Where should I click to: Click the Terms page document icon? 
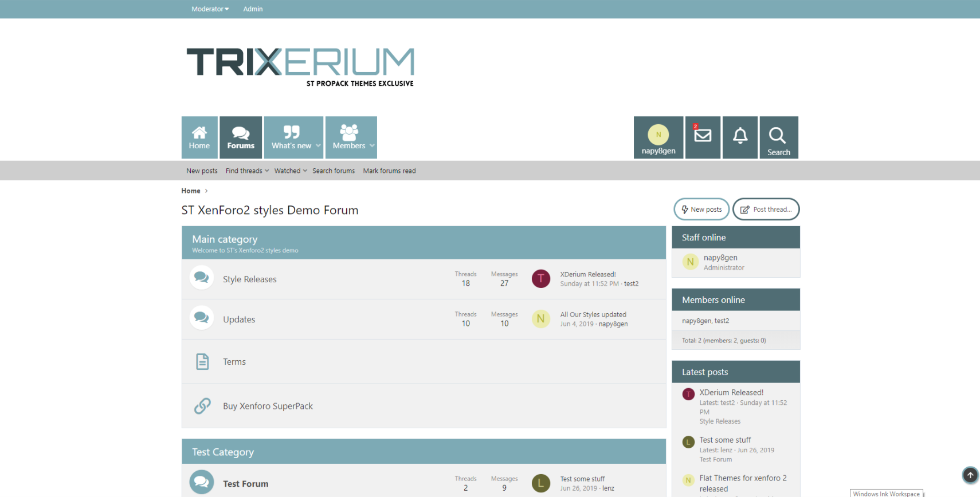point(202,361)
